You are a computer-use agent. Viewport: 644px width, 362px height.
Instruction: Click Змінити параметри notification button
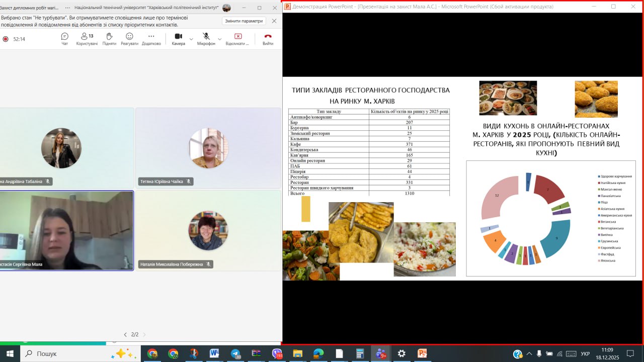pos(244,21)
